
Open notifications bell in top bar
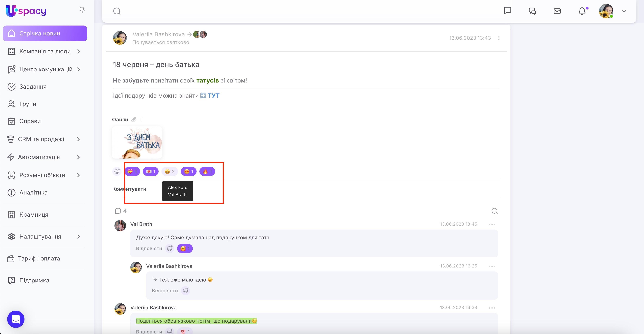click(582, 11)
